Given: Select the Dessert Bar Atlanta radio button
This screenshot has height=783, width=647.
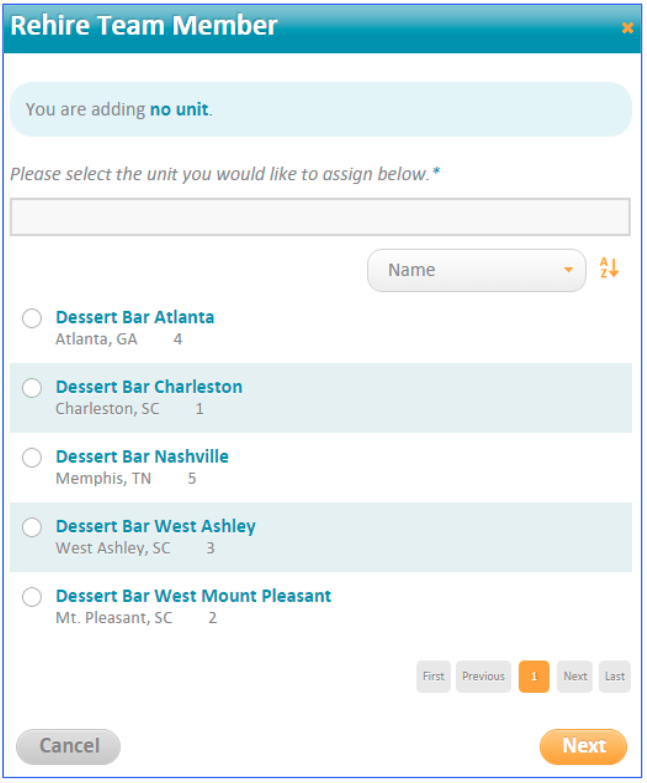Looking at the screenshot, I should tap(32, 318).
